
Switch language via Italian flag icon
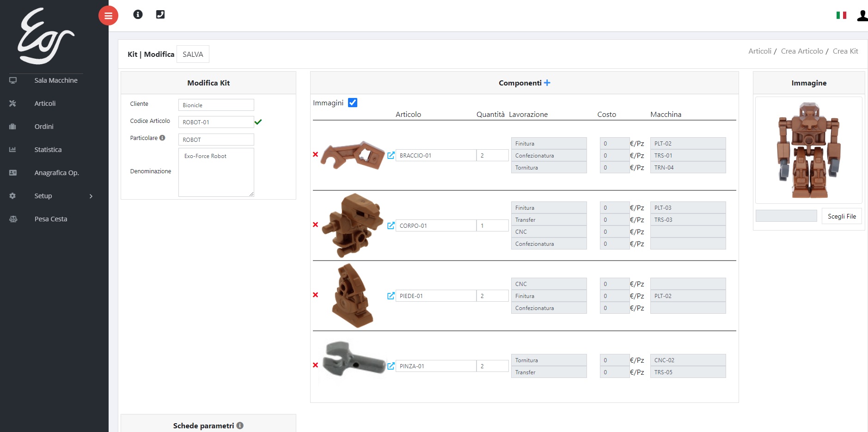[841, 15]
